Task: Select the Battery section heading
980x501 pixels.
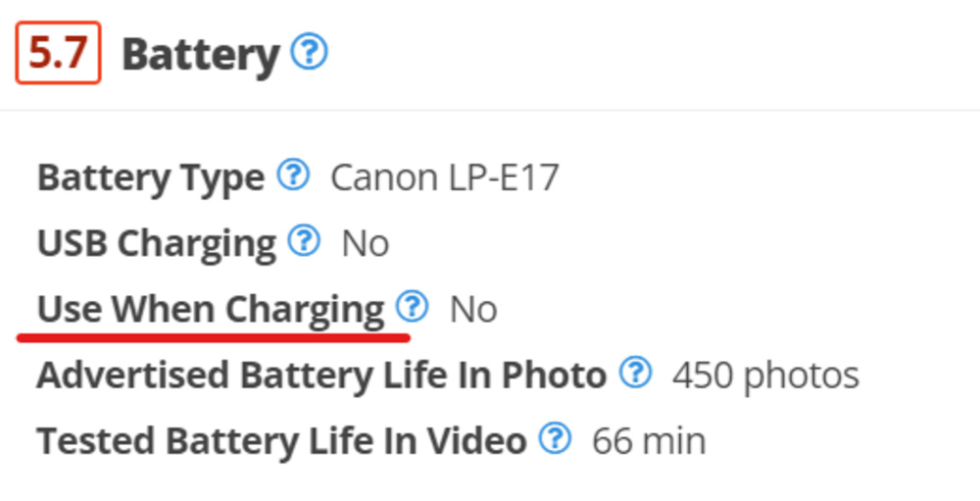Action: pyautogui.click(x=200, y=55)
